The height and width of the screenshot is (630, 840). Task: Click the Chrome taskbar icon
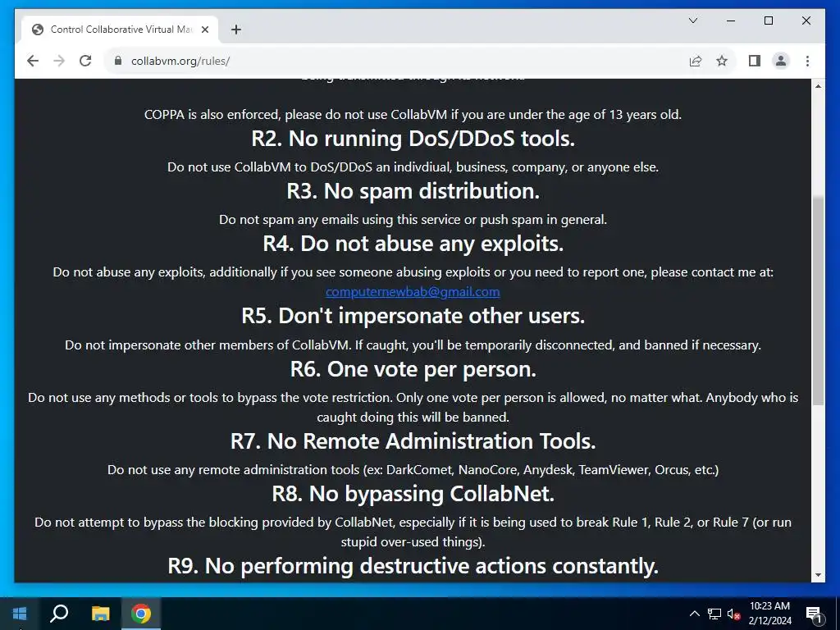click(141, 614)
